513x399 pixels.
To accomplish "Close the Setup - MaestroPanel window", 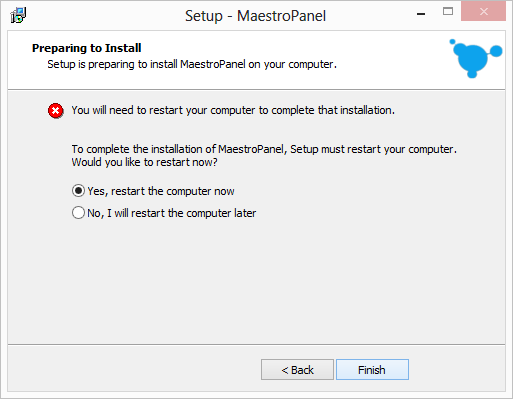I will (483, 12).
